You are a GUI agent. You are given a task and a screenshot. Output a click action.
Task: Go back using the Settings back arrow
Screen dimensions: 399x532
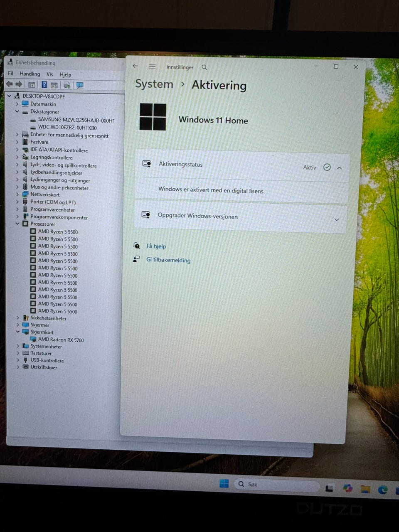coord(135,66)
